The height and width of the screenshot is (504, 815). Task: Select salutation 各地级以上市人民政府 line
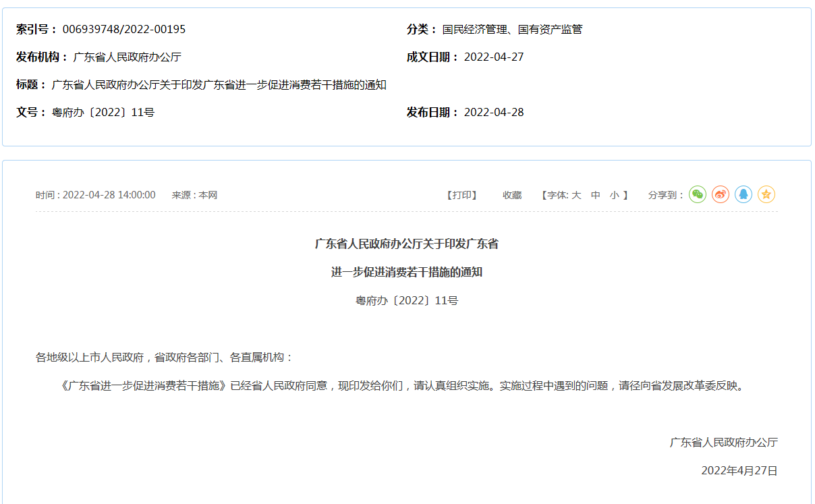(165, 357)
